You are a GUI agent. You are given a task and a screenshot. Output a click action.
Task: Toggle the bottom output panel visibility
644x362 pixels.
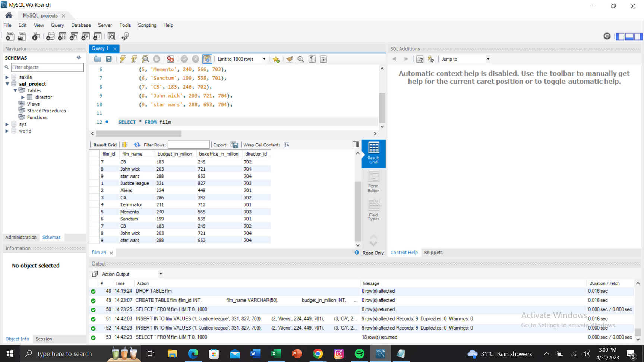click(x=629, y=36)
